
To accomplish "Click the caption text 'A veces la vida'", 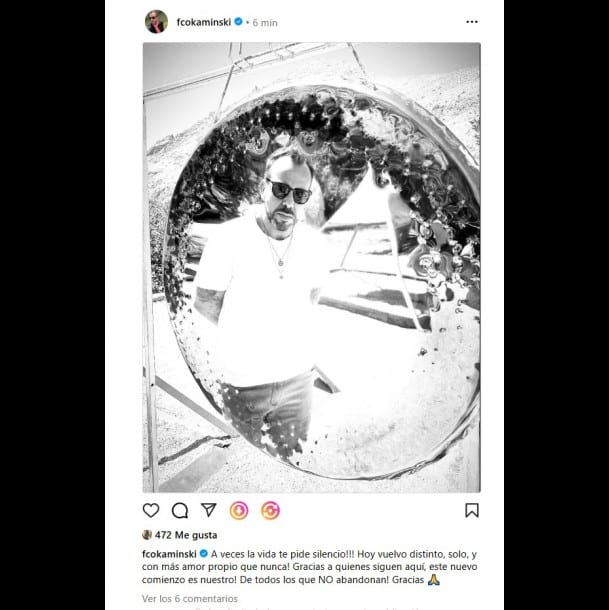I will pyautogui.click(x=244, y=554).
